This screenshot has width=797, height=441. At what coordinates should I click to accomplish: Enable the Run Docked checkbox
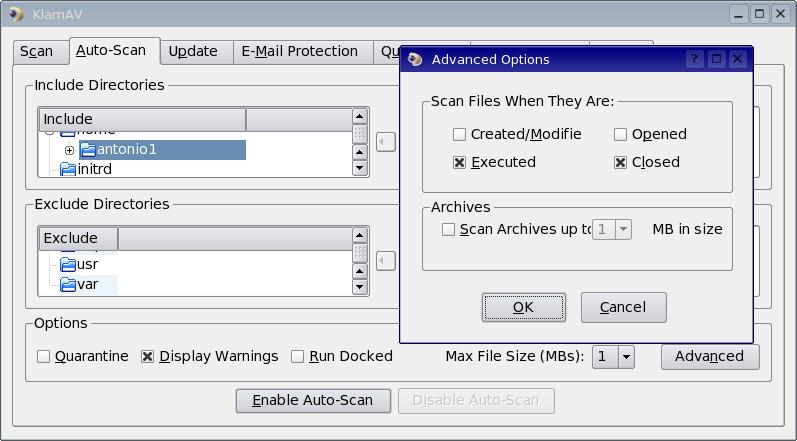coord(297,357)
